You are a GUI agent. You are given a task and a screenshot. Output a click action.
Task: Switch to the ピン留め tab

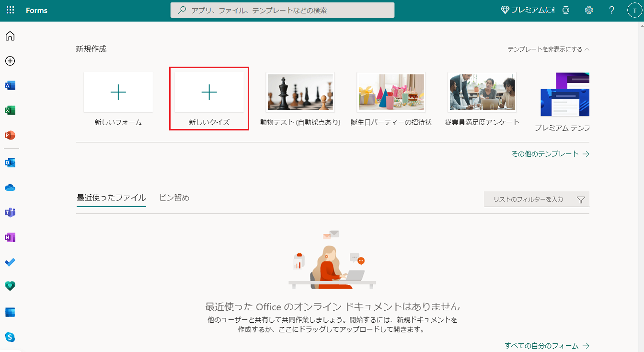click(174, 198)
